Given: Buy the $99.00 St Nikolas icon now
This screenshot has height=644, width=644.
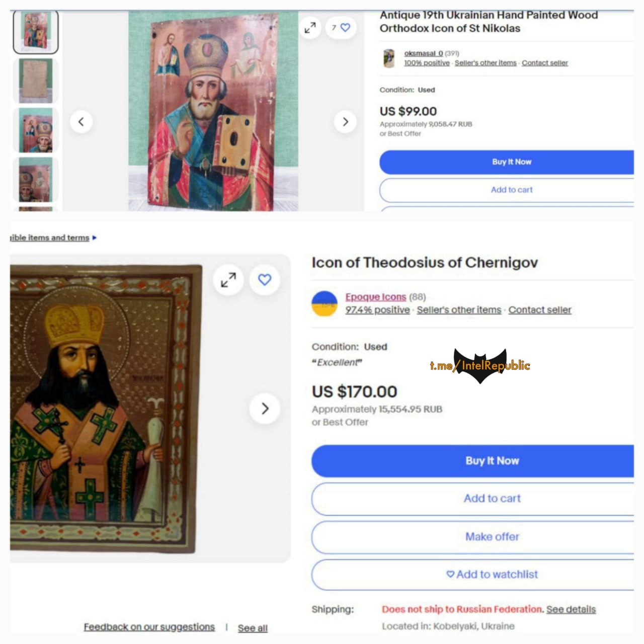Looking at the screenshot, I should click(507, 162).
